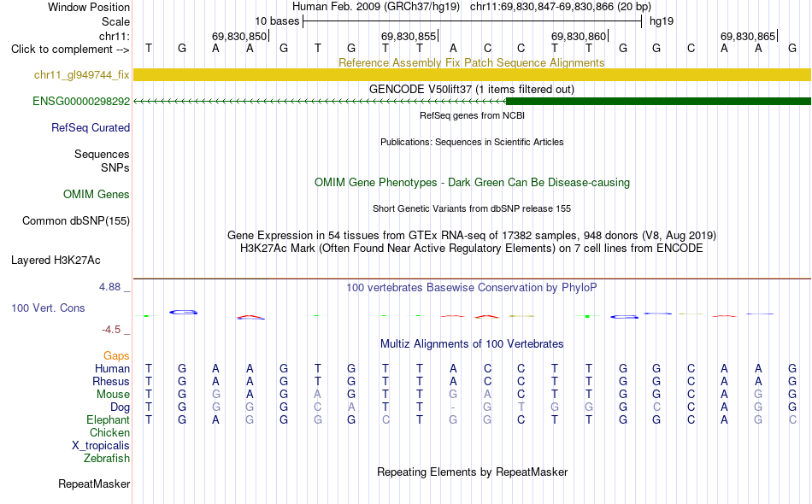Click the 69,830,850 position tick label
Screen dimensions: 812x504
point(239,36)
